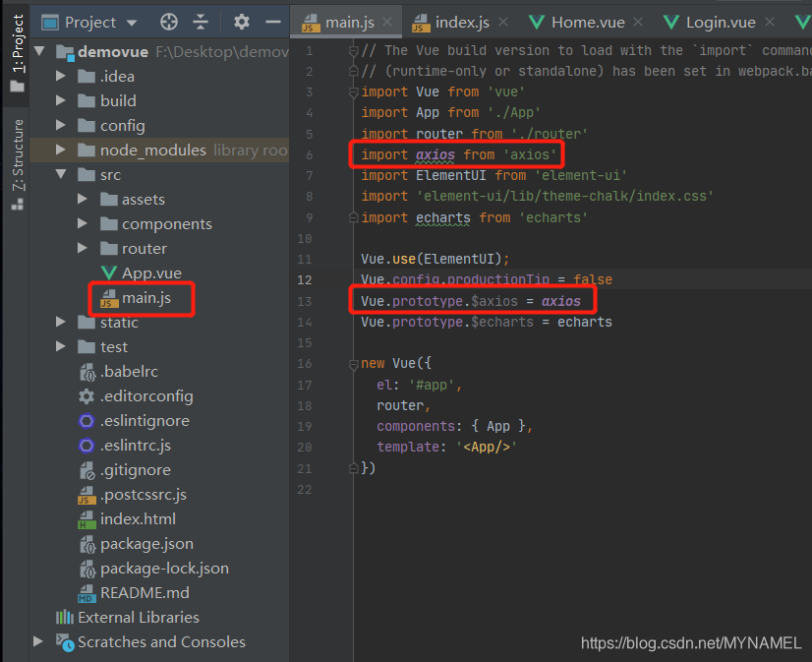Expand the build folder
The height and width of the screenshot is (662, 812).
[x=61, y=100]
